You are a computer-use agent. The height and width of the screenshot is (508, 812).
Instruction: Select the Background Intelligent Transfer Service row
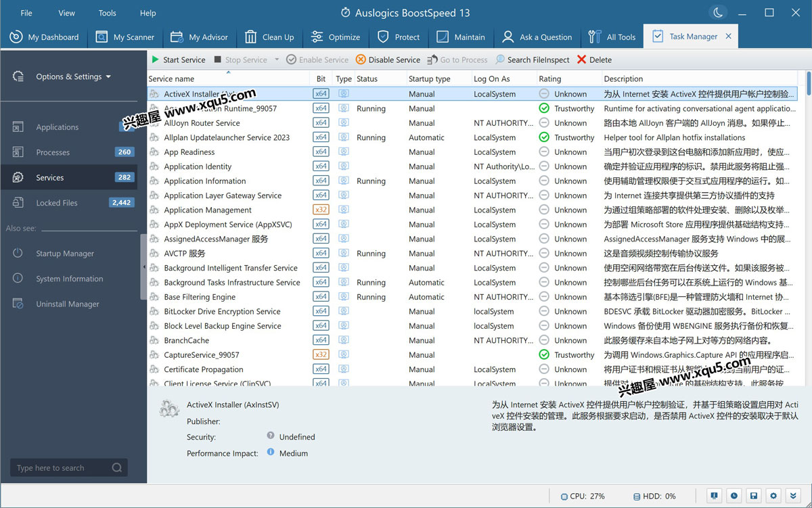pyautogui.click(x=472, y=268)
